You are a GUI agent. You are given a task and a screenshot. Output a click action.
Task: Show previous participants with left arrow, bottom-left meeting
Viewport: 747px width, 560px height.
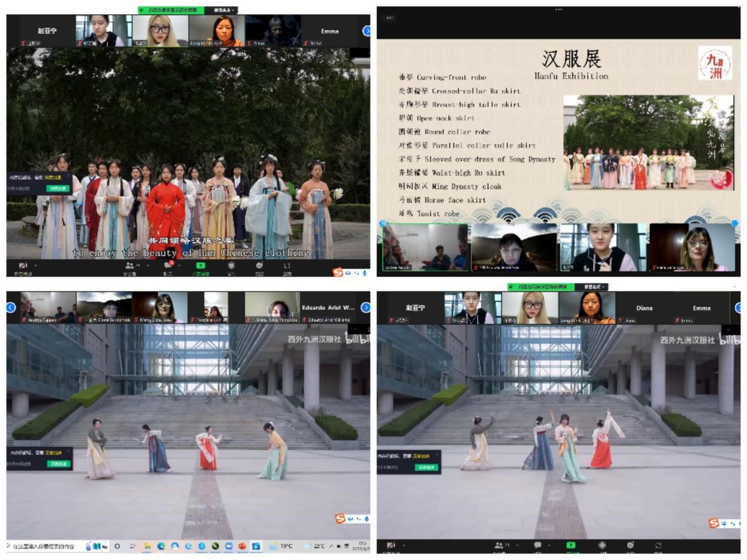(11, 307)
